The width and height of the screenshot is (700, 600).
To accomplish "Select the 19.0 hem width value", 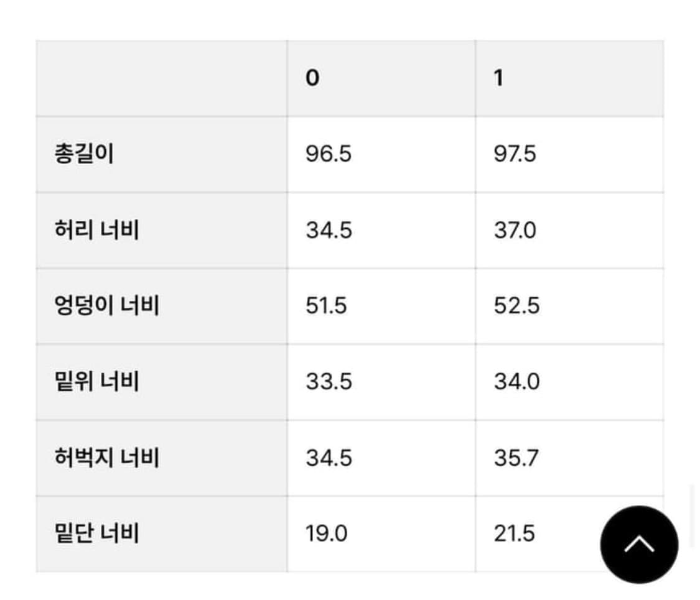I will [x=325, y=533].
